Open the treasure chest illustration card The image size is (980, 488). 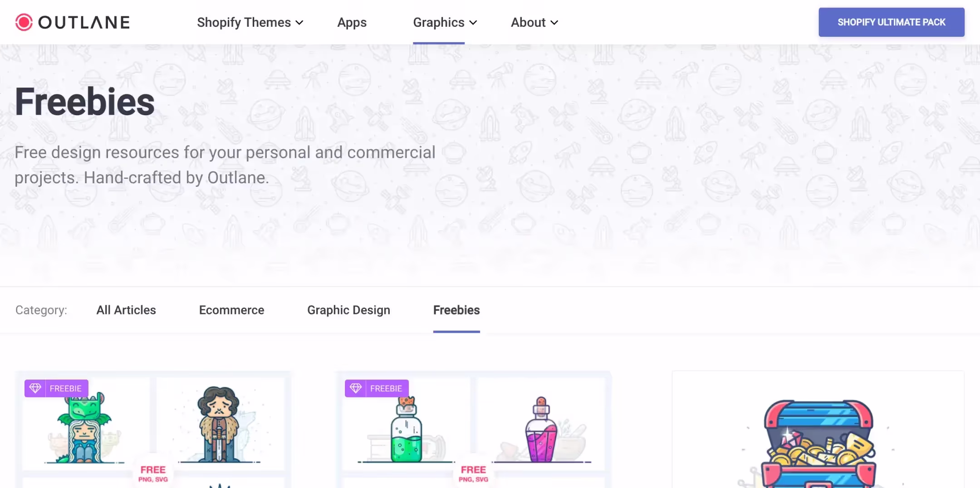coord(818,440)
